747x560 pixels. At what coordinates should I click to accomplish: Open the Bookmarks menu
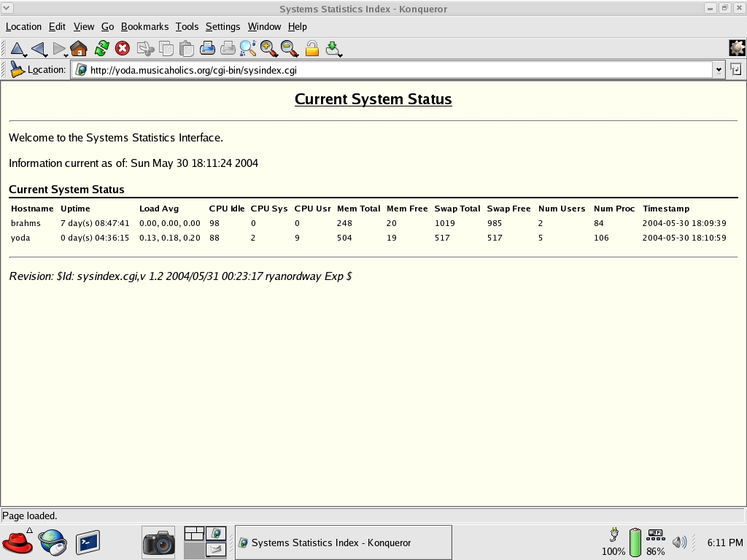[144, 26]
